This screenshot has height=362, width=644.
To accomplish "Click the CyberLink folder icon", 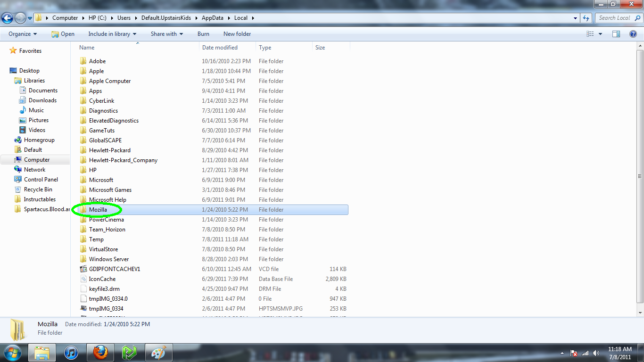I will 83,101.
